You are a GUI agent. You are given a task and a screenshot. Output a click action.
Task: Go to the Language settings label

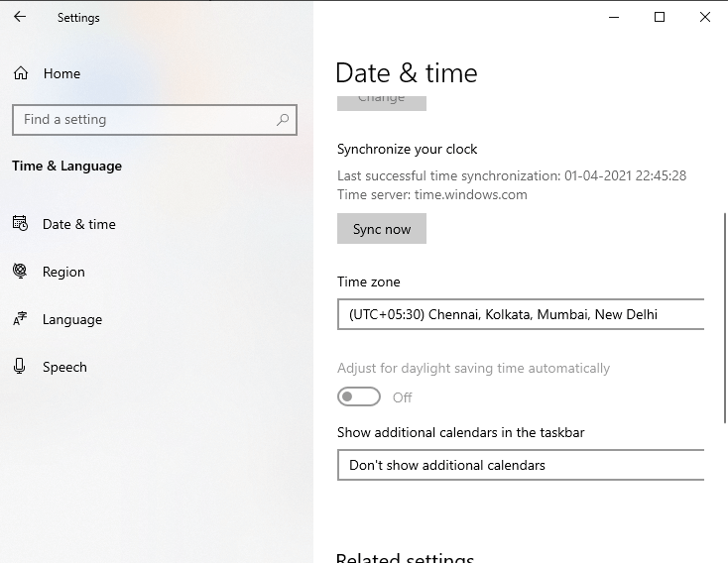click(x=72, y=319)
